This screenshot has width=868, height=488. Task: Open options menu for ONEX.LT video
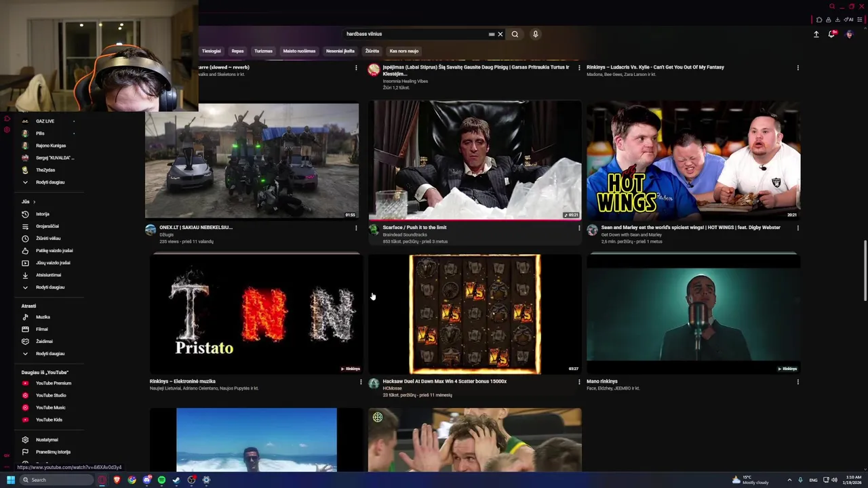coord(356,228)
